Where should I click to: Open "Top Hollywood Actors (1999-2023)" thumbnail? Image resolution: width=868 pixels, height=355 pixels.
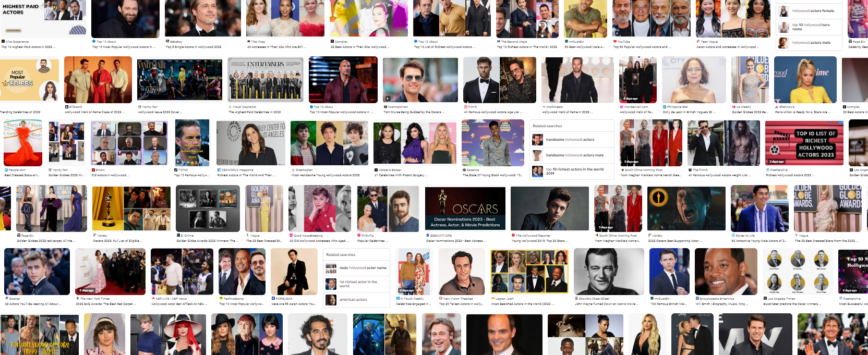tap(40, 334)
